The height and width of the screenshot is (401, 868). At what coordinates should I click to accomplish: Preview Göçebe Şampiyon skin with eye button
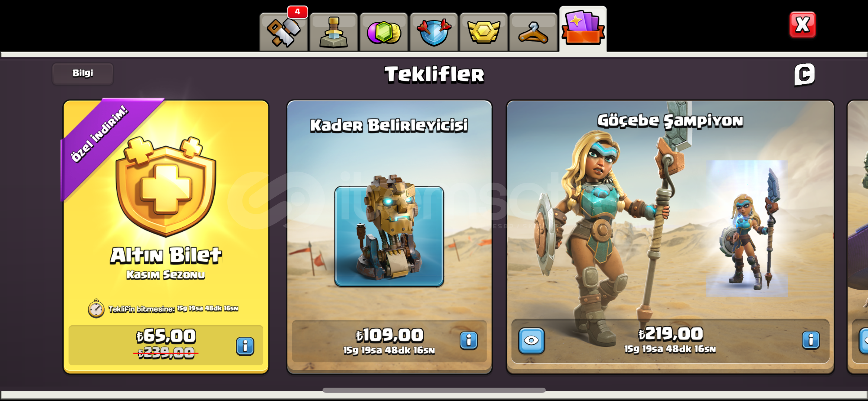(531, 340)
